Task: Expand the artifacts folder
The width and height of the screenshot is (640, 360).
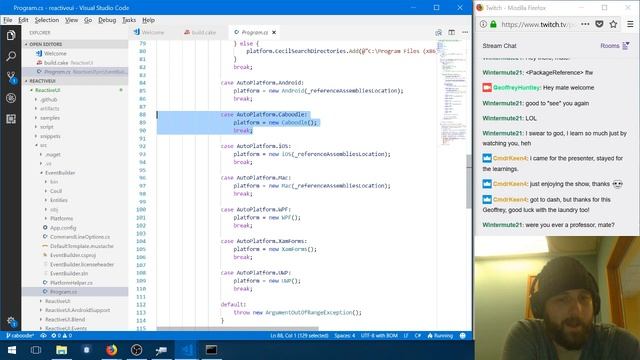Action: pos(49,109)
